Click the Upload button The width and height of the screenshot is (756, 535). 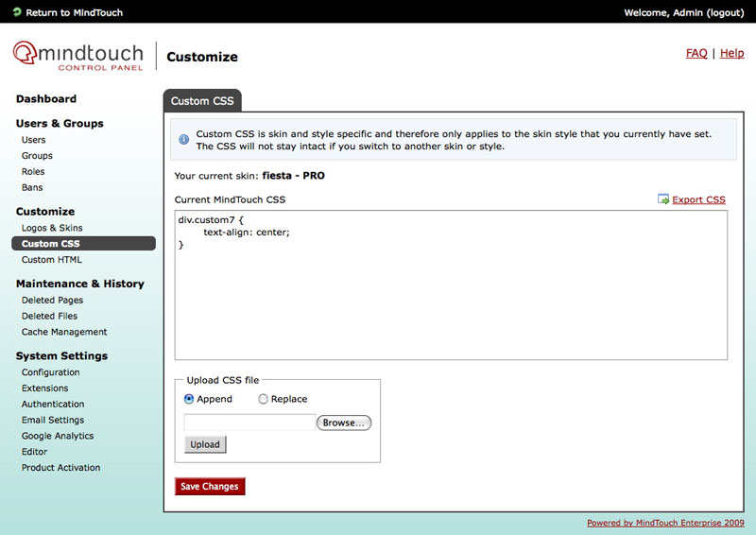pos(205,444)
